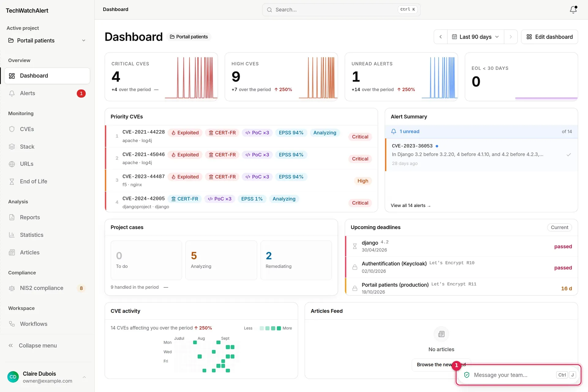Open the Alerts menu item

pyautogui.click(x=47, y=93)
